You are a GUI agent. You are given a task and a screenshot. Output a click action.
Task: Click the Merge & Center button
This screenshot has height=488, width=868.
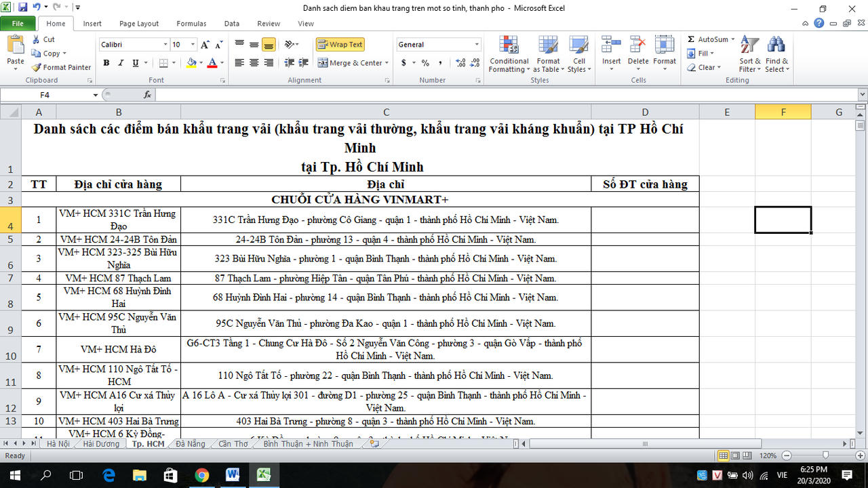click(349, 63)
